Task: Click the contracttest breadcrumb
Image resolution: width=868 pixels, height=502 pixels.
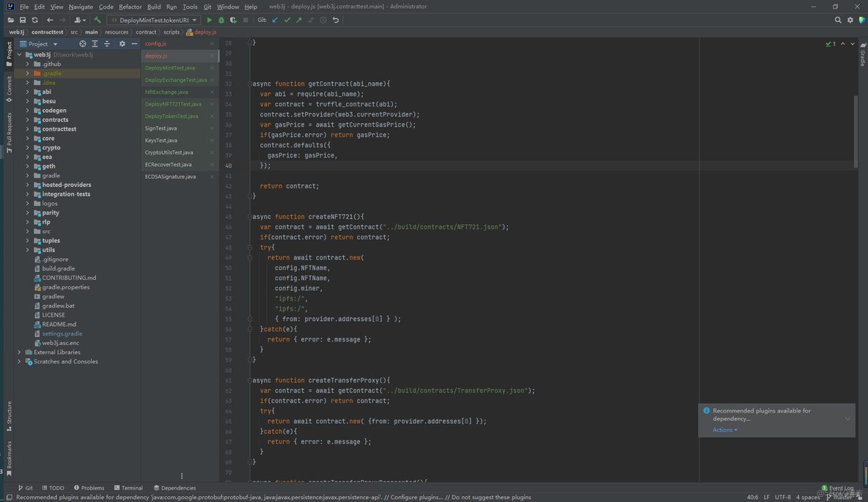Action: click(47, 32)
